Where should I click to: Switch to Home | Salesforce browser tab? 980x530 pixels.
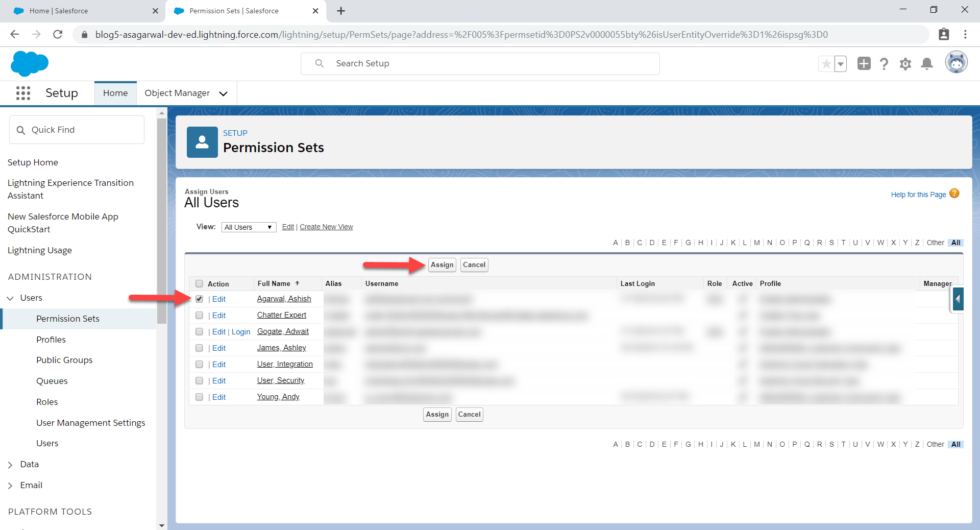[82, 11]
